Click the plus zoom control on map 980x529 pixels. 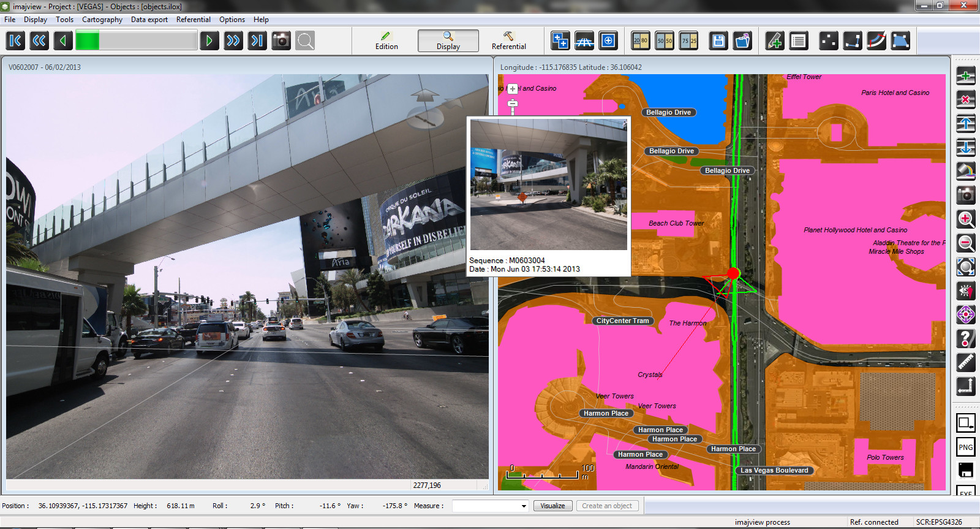click(x=513, y=89)
